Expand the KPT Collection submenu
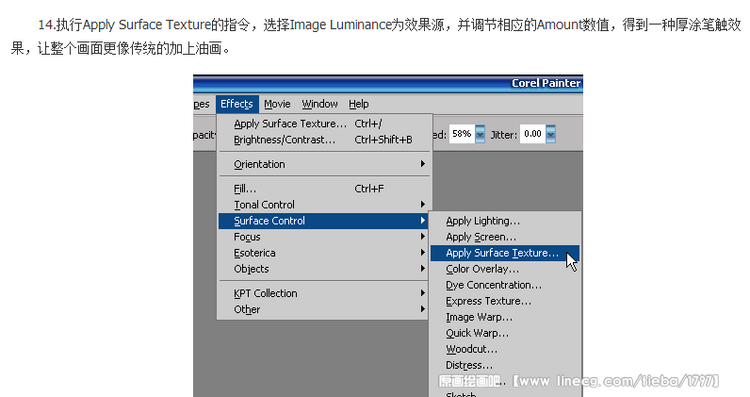This screenshot has width=750, height=397. [x=324, y=293]
